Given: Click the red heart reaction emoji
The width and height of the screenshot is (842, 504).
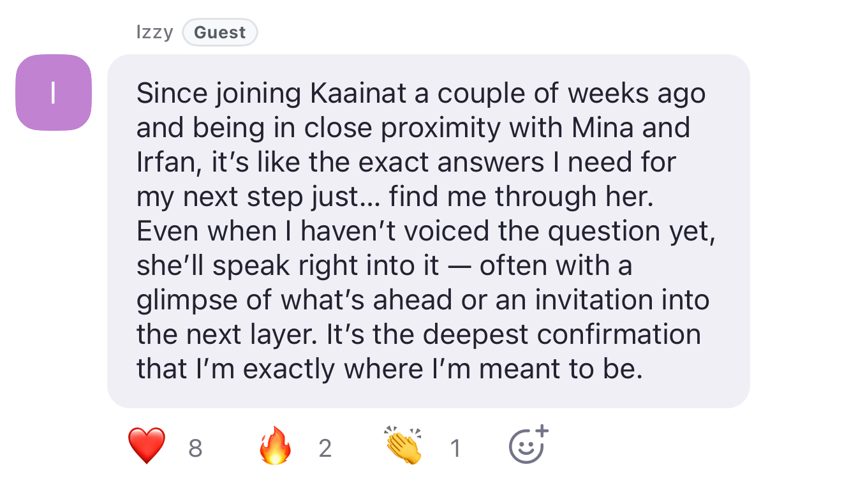Looking at the screenshot, I should coord(147,446).
